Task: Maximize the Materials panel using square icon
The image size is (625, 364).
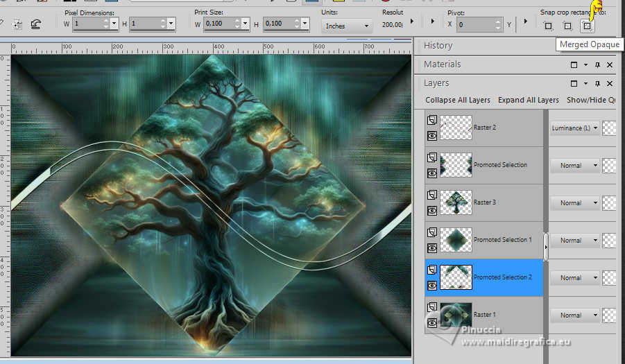Action: (574, 64)
